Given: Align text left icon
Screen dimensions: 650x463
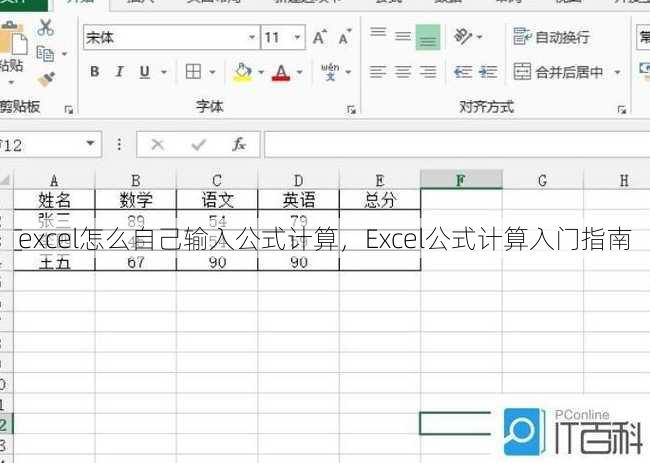Looking at the screenshot, I should click(378, 72).
